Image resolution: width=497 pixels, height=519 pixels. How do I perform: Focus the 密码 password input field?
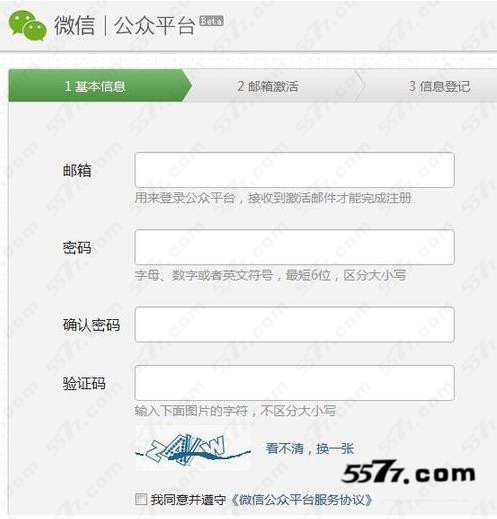click(294, 247)
